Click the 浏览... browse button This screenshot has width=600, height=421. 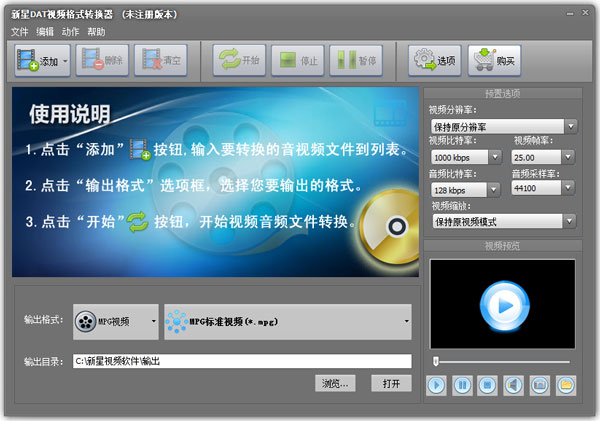(x=335, y=383)
